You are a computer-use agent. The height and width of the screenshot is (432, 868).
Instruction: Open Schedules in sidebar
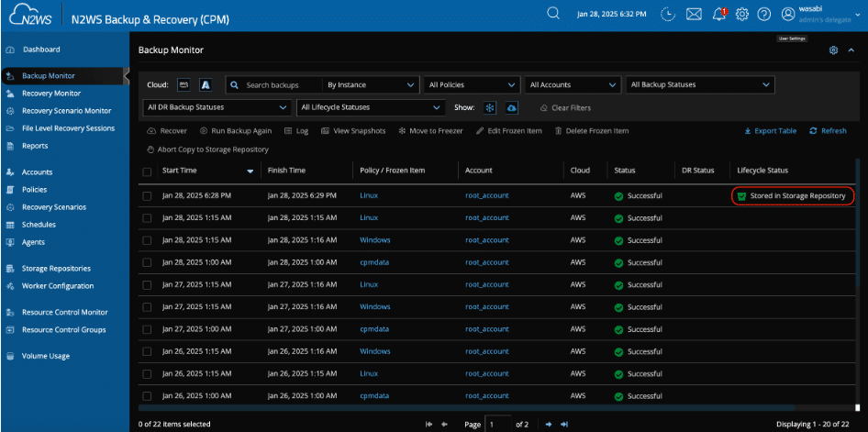(x=39, y=225)
